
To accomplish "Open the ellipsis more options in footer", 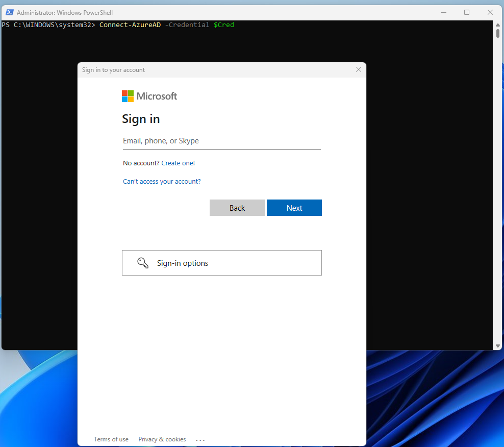I will pos(200,440).
